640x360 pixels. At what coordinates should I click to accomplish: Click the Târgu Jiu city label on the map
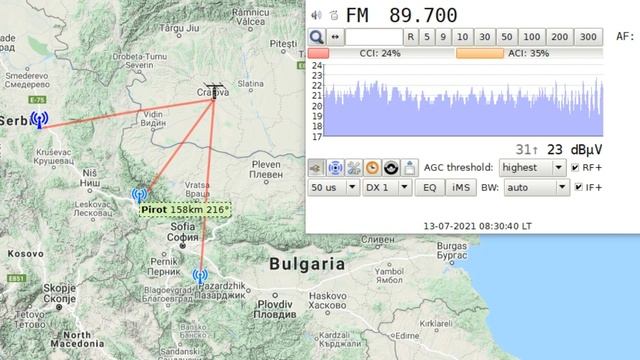tap(179, 28)
